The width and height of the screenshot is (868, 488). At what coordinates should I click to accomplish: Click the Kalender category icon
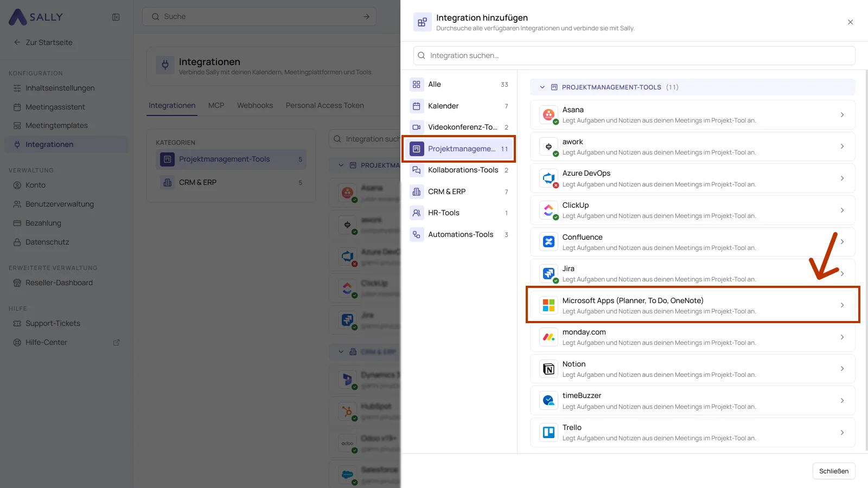click(x=417, y=106)
